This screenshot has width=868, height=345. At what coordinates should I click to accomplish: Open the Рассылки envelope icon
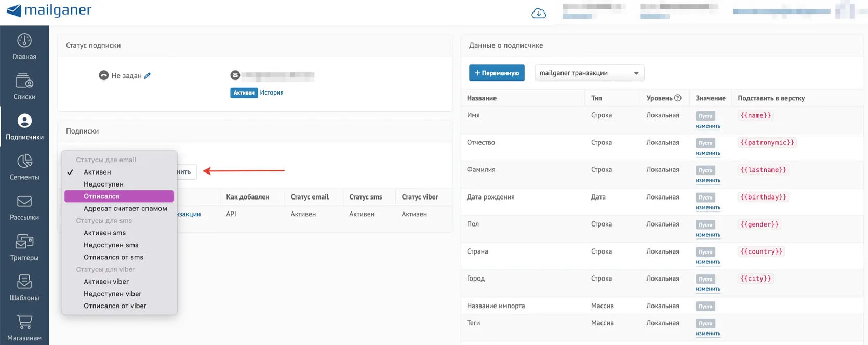(24, 201)
